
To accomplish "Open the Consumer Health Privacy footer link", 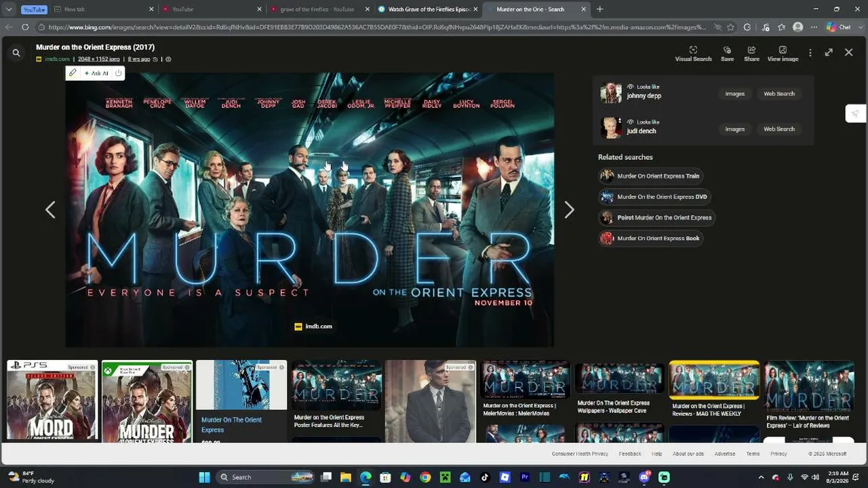I will [x=580, y=453].
